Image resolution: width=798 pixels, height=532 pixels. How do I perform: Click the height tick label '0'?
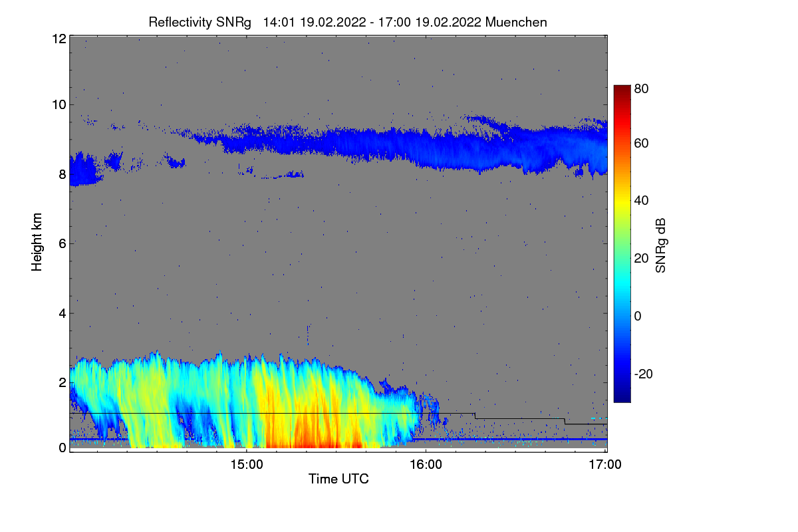(x=62, y=448)
